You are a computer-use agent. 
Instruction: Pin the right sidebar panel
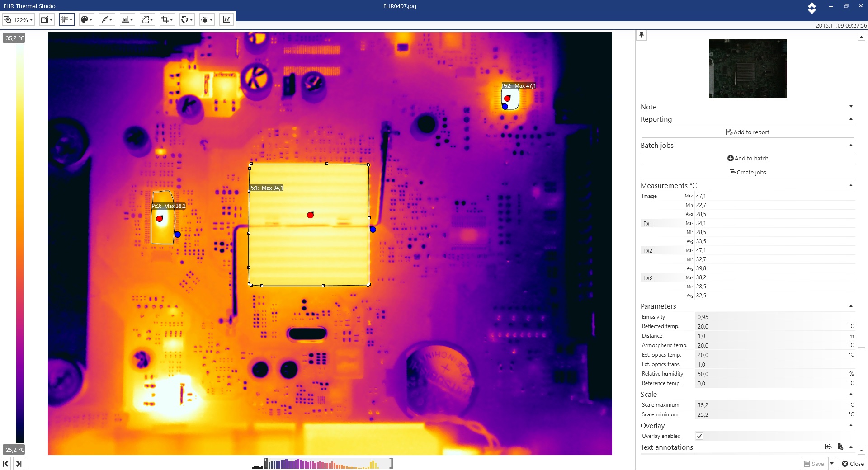point(642,35)
